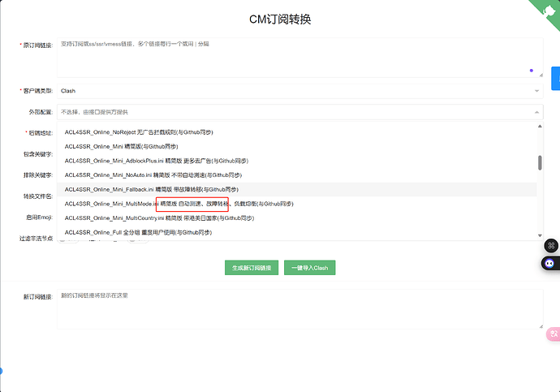Click the 客户端类型 field label
The image size is (560, 392).
38,91
